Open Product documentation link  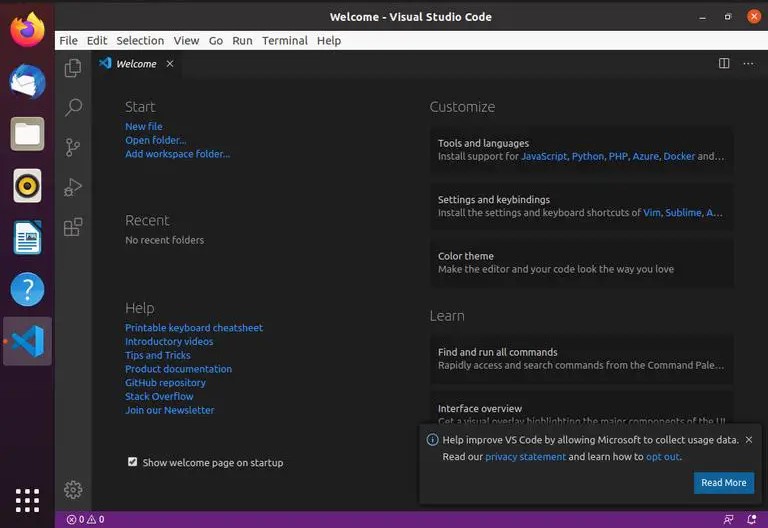178,369
